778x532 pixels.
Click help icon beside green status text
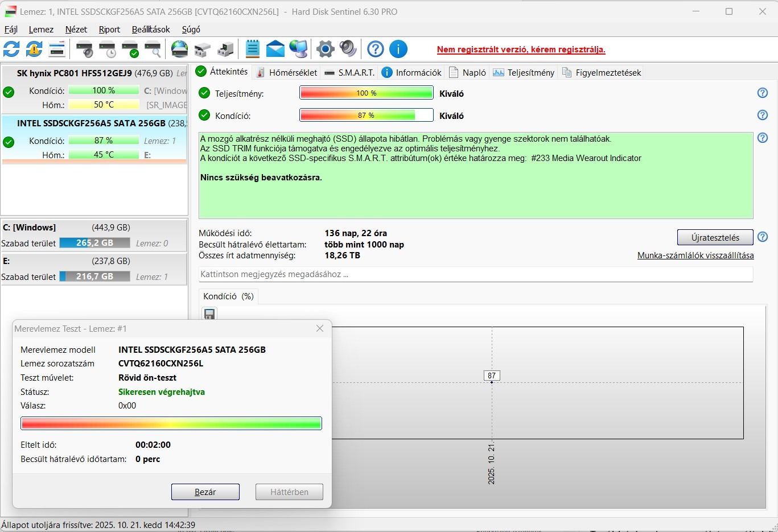[x=763, y=138]
